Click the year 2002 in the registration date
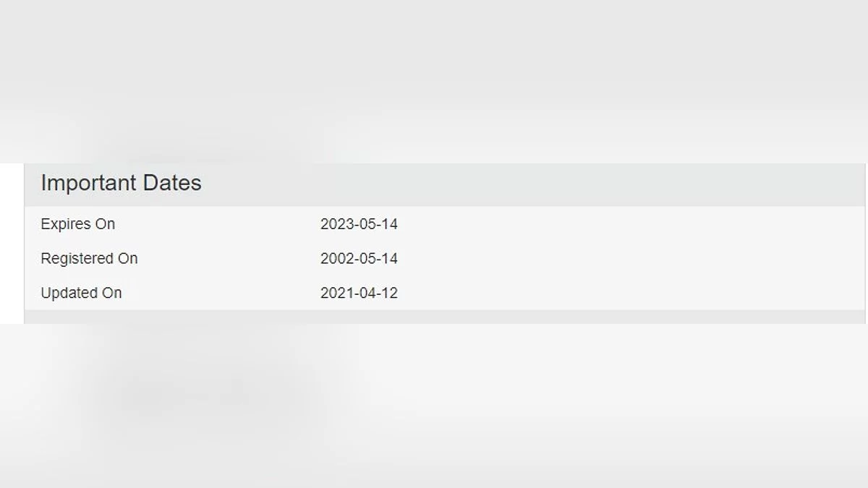 pos(335,259)
